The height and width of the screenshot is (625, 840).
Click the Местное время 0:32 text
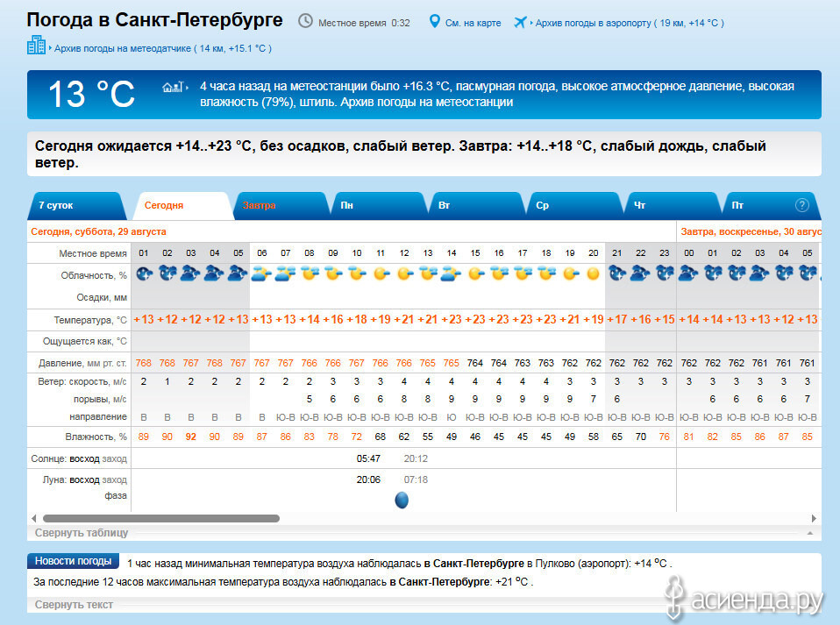coord(364,23)
